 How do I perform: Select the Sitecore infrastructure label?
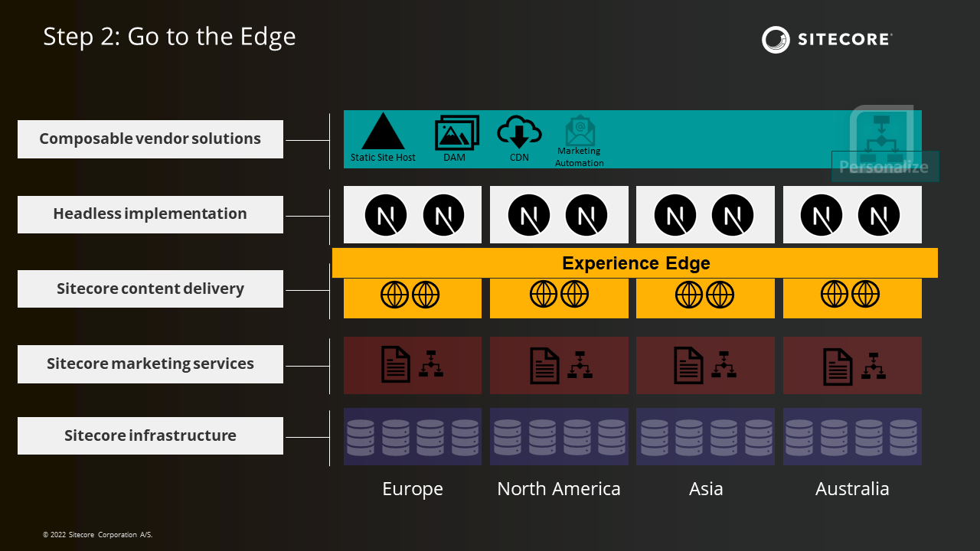coord(150,436)
